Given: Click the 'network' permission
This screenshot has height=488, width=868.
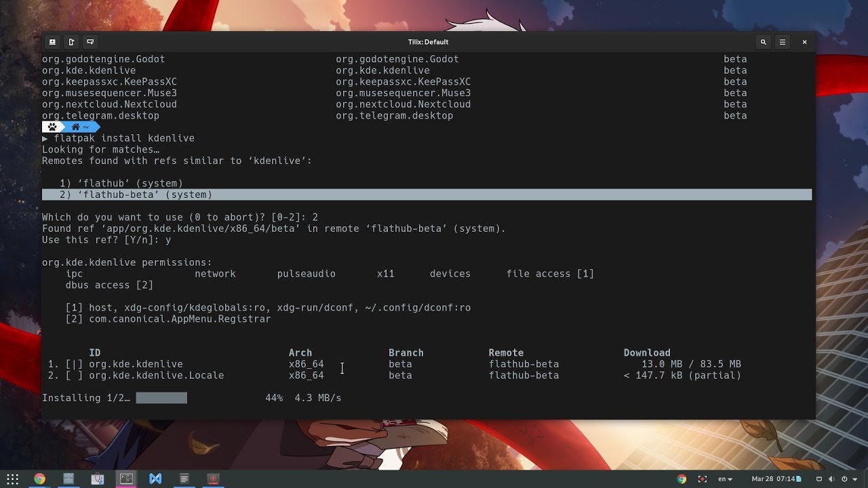Looking at the screenshot, I should [215, 274].
